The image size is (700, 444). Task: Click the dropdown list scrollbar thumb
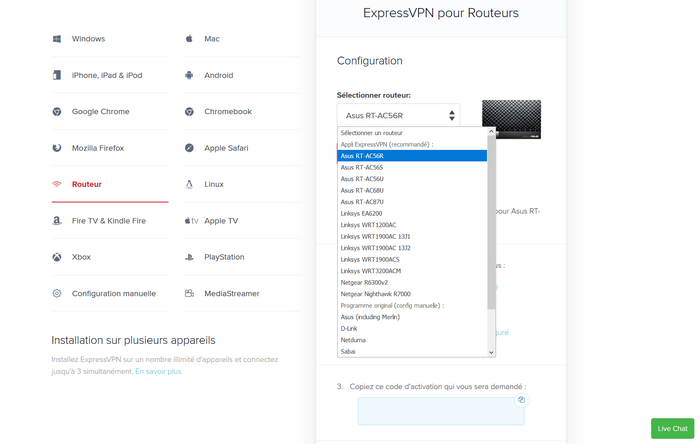[491, 222]
